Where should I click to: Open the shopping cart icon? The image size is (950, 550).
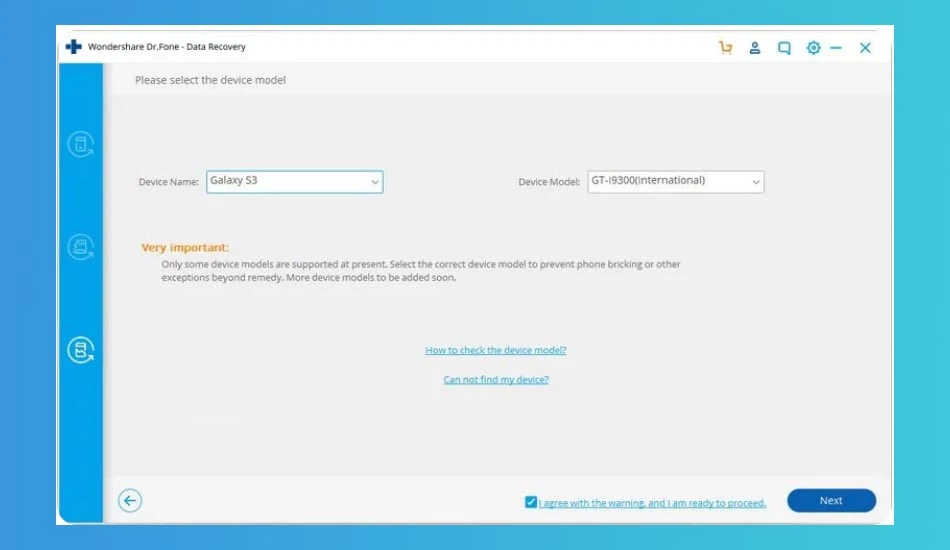(x=725, y=47)
